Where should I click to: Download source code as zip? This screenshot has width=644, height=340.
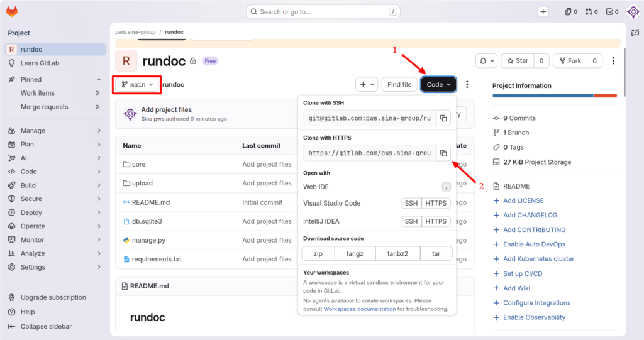point(318,254)
